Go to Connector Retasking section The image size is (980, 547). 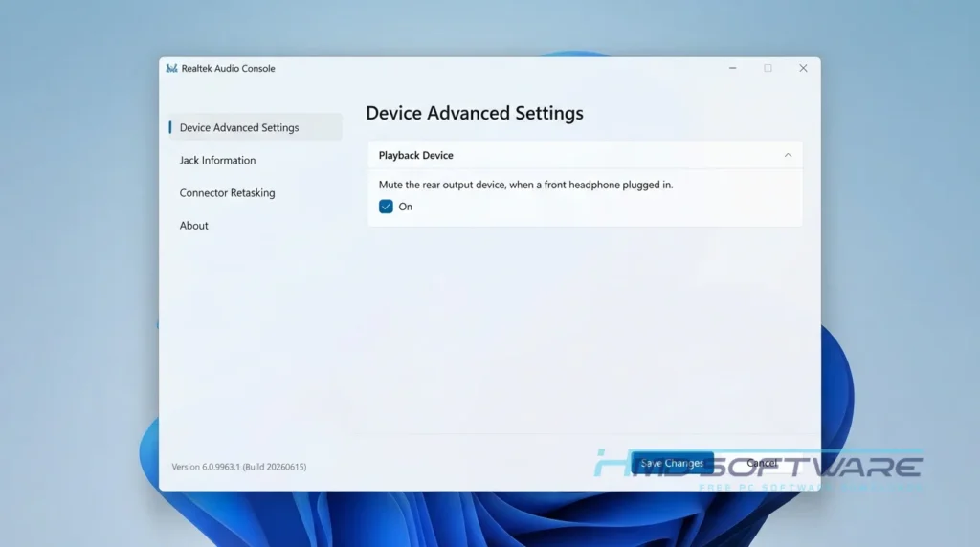(227, 192)
